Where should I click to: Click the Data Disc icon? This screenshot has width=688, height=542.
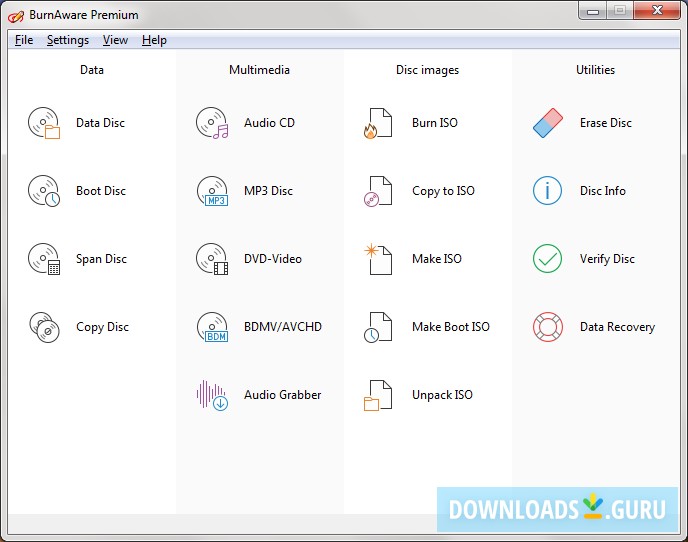(x=44, y=123)
